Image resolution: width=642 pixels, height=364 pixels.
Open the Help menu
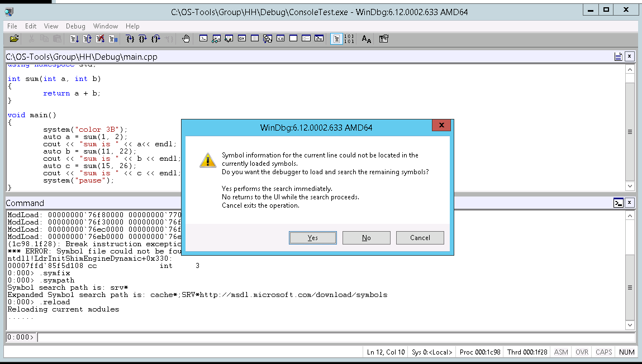point(132,26)
